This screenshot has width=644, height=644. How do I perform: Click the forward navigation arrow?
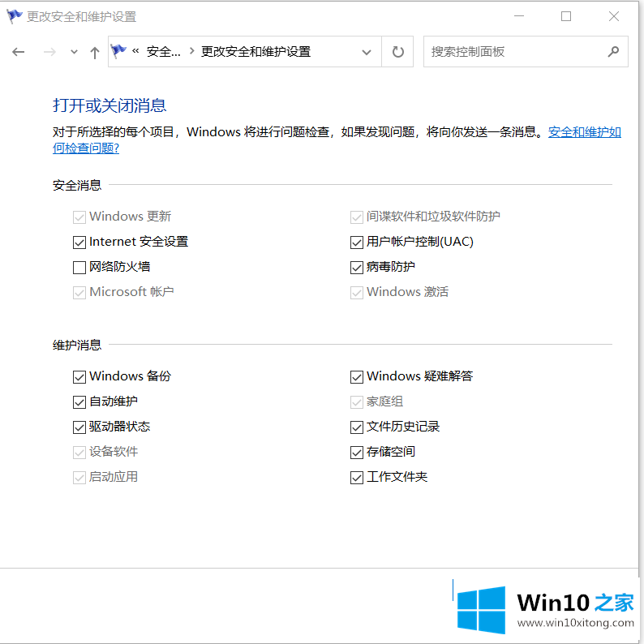pos(49,52)
